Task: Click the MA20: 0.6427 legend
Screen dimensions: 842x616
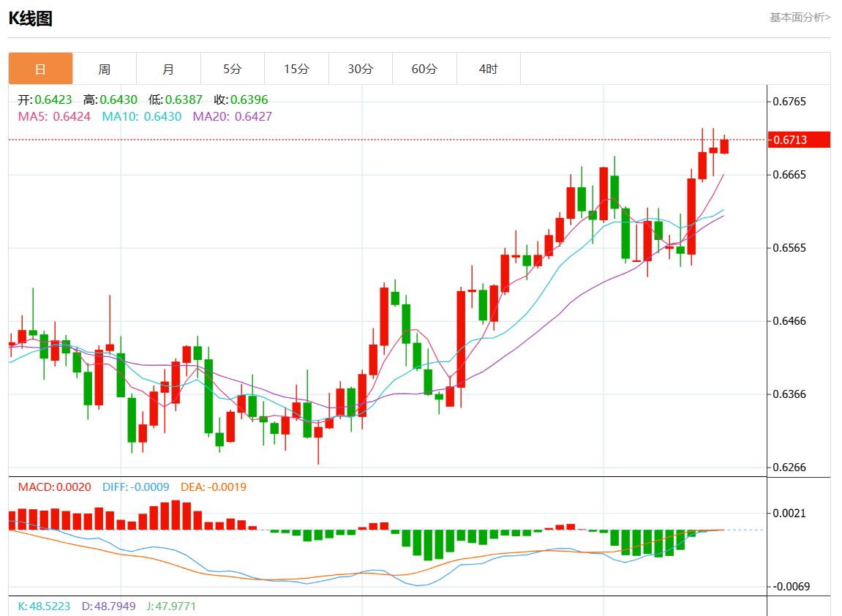Action: click(x=233, y=116)
